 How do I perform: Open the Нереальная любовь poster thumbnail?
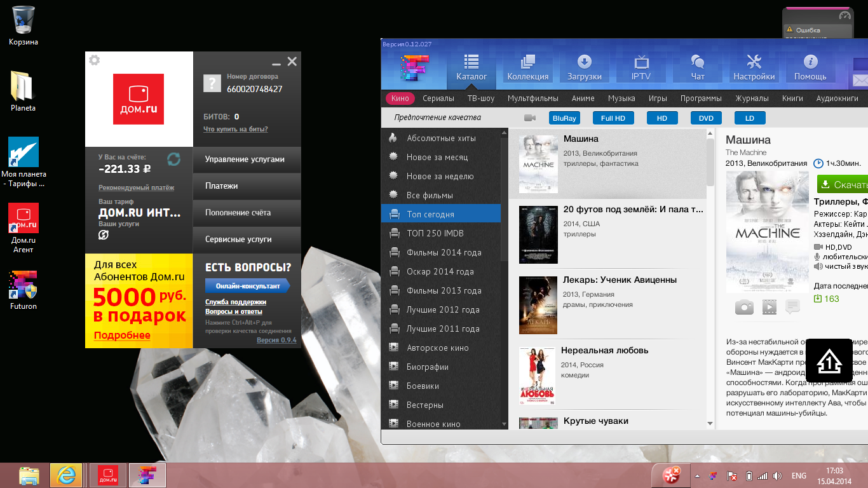(x=537, y=376)
